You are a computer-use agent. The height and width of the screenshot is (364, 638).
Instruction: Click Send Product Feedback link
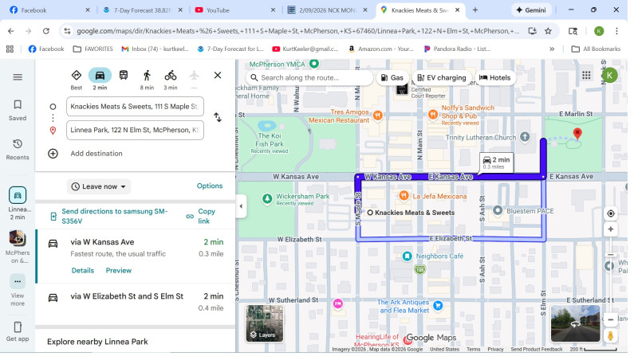[536, 350]
